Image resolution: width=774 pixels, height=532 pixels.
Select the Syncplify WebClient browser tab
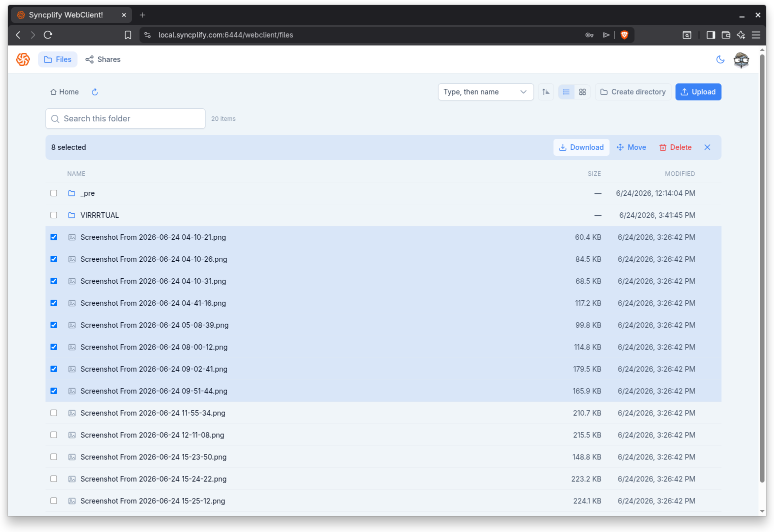(x=71, y=15)
